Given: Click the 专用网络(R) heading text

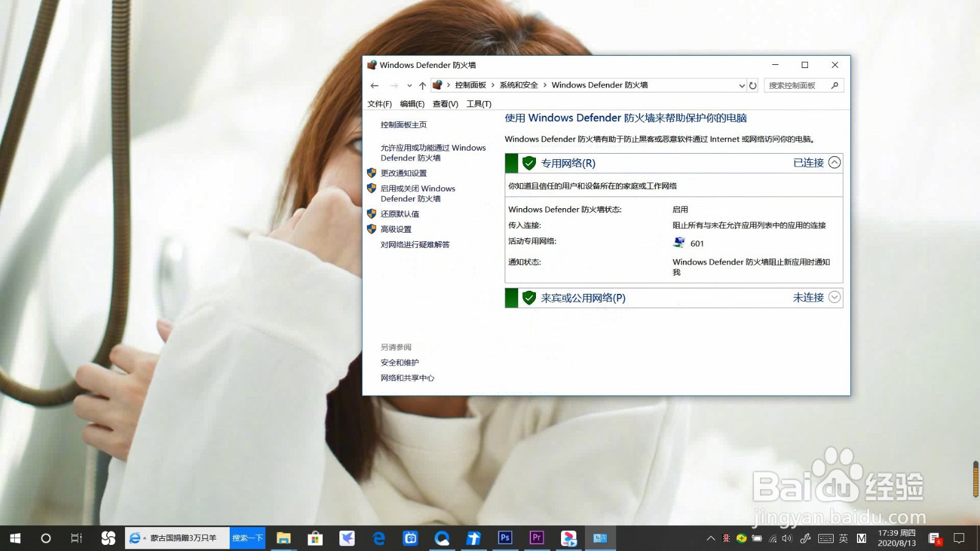Looking at the screenshot, I should point(568,163).
